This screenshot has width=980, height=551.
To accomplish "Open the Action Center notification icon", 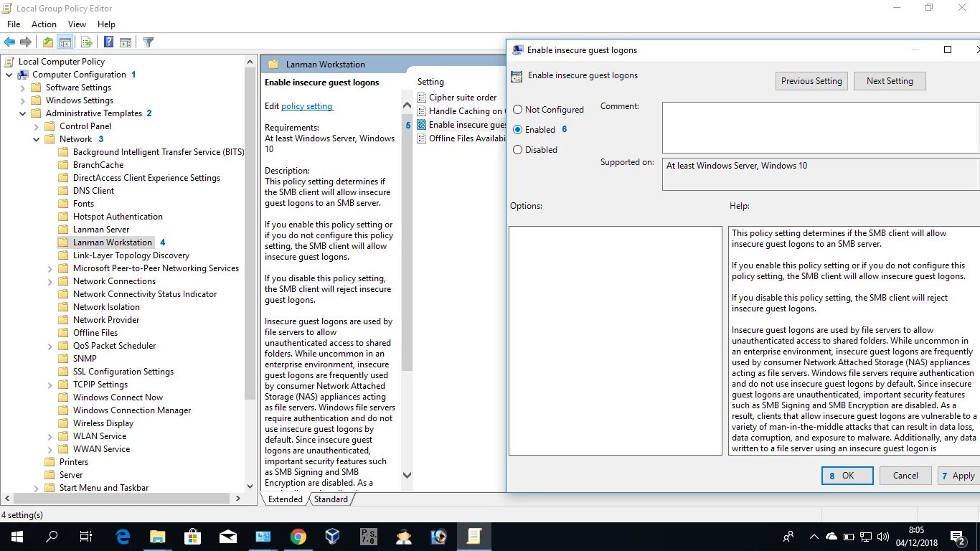I will (x=958, y=536).
